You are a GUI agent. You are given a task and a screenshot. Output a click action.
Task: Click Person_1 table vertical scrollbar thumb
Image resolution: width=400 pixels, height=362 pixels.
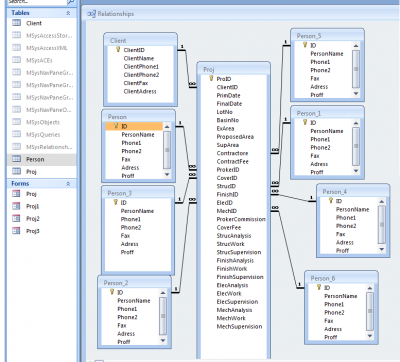point(356,146)
